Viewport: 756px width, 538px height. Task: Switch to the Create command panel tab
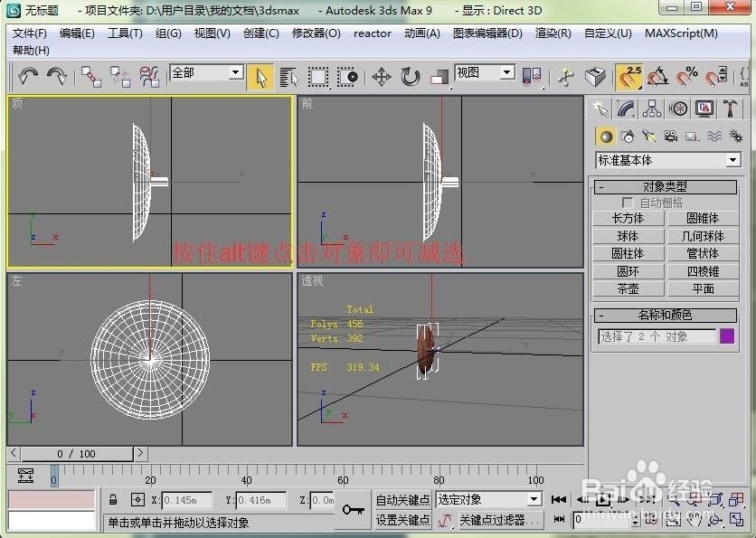[600, 109]
